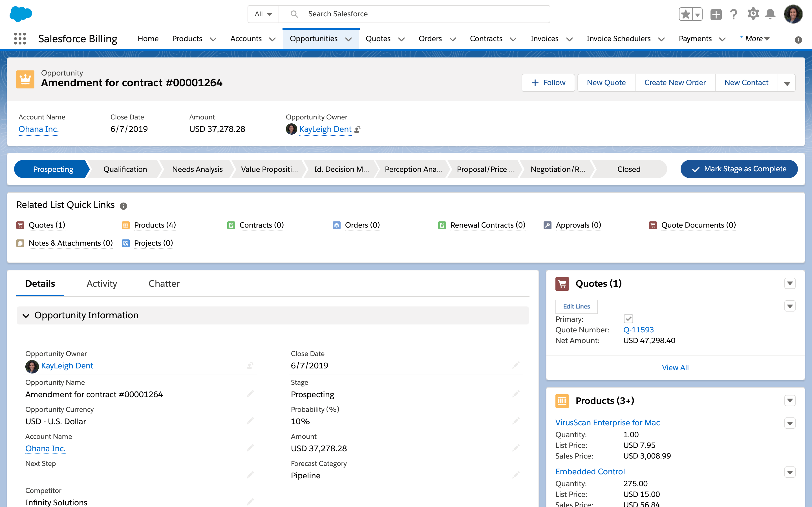The height and width of the screenshot is (507, 812).
Task: Open the Invoices navigation tab
Action: point(544,39)
